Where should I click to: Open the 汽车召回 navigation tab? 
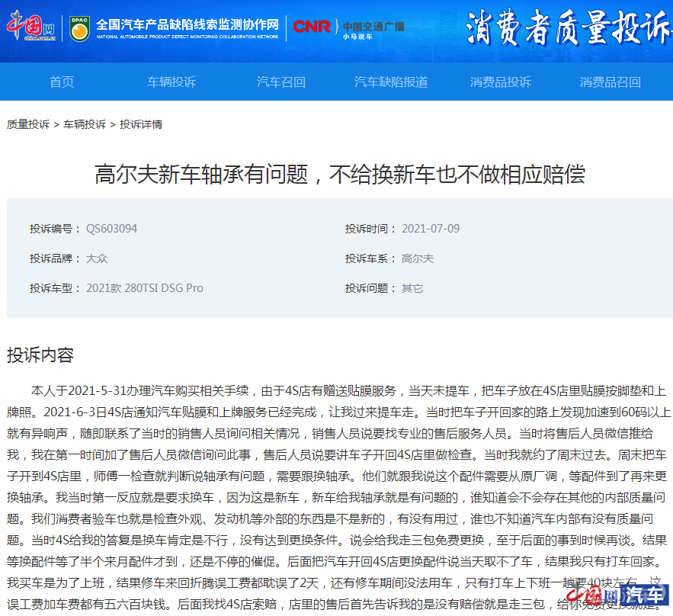281,82
